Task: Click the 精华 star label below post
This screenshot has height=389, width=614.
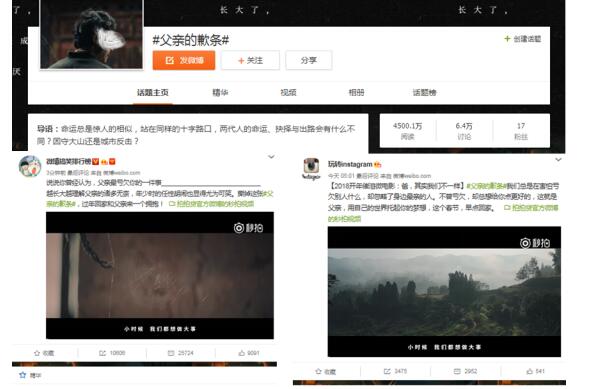Action: (x=30, y=375)
